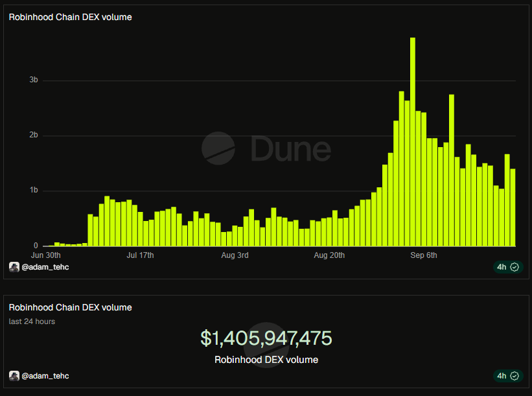Click the 1b y-axis label
Image resolution: width=532 pixels, height=396 pixels.
pyautogui.click(x=34, y=190)
